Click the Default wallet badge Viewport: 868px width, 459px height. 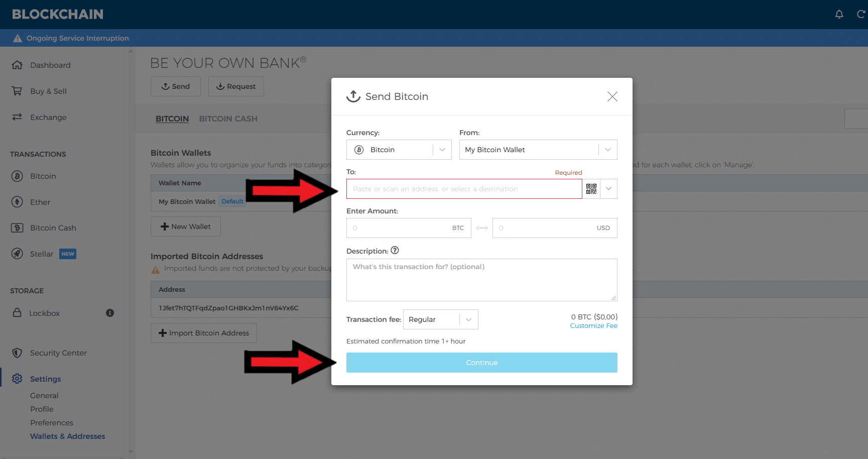232,201
